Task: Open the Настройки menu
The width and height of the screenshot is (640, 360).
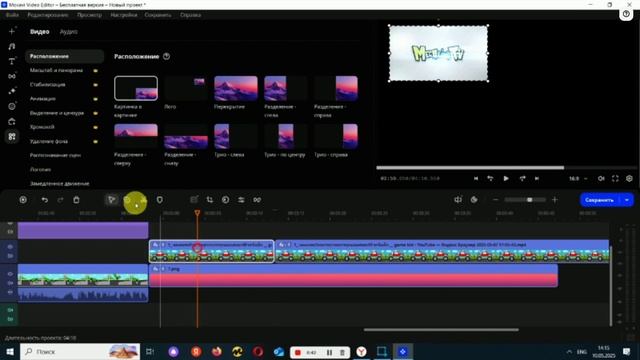Action: [124, 15]
